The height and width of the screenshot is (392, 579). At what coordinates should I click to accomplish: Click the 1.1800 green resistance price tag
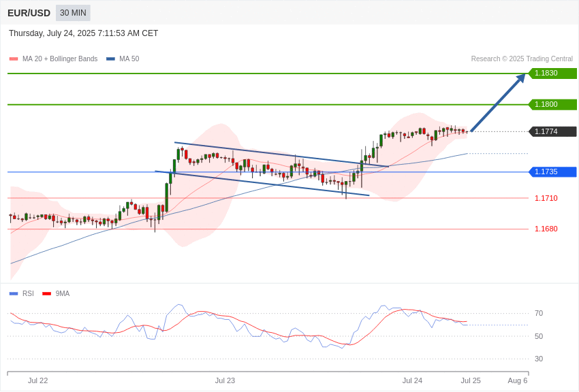point(553,104)
